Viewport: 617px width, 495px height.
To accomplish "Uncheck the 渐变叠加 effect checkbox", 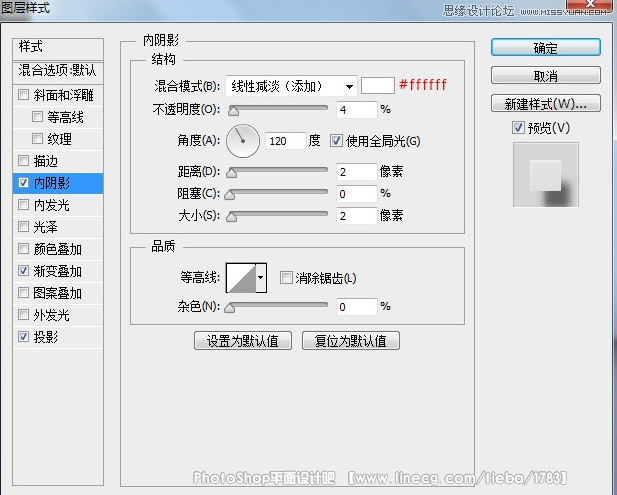I will point(23,271).
